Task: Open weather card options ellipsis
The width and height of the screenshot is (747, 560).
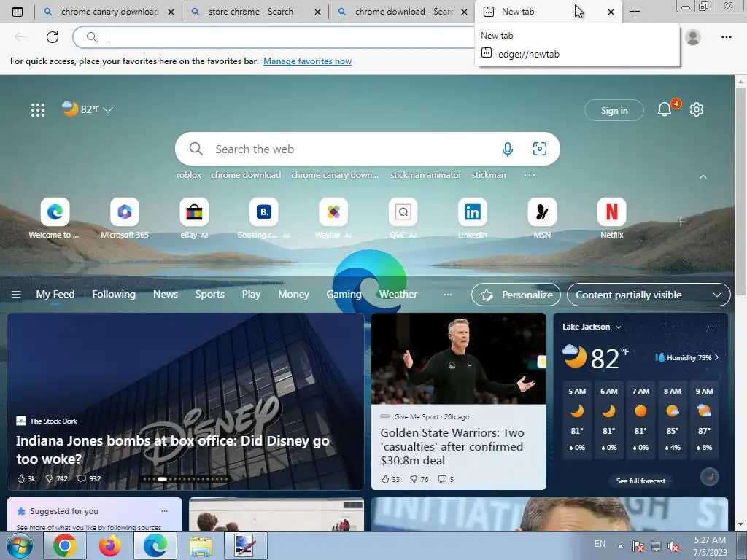Action: click(x=711, y=327)
